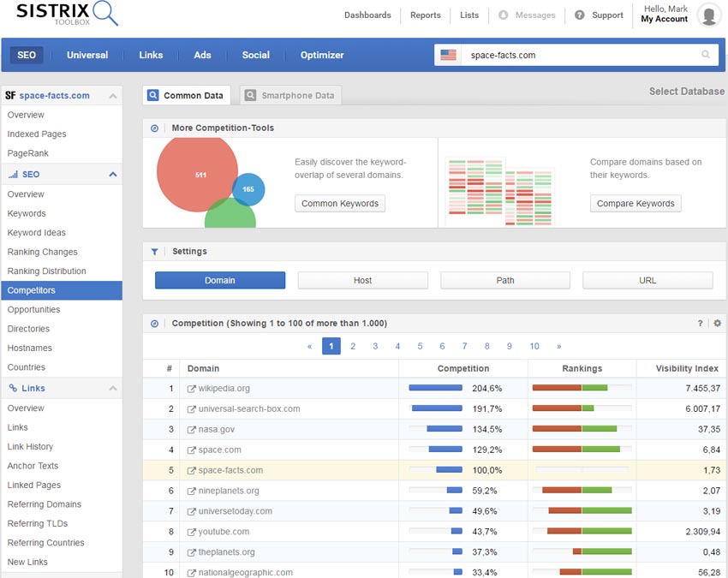Sort by Visibility Index column header
Viewport: 728px width, 578px height.
[x=687, y=368]
